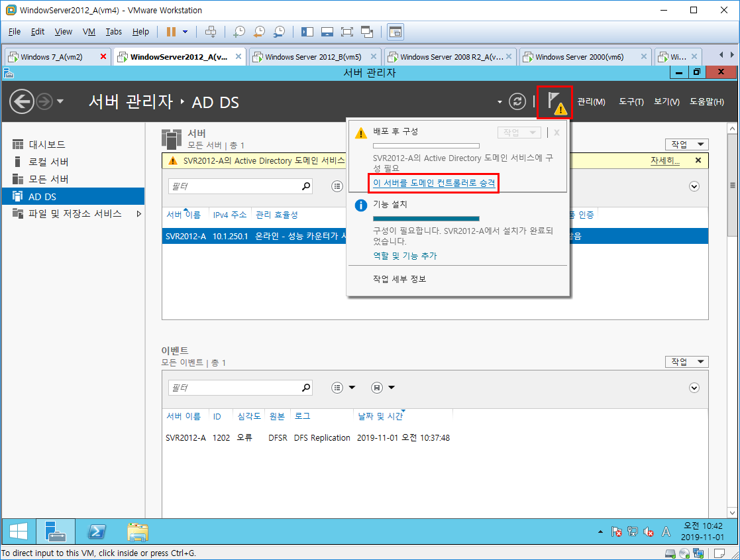Sort events by 심각도 column

(248, 416)
